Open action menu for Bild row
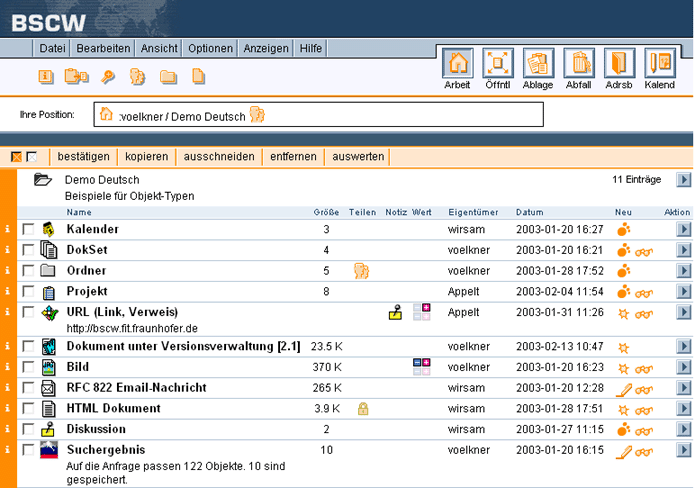 point(683,367)
